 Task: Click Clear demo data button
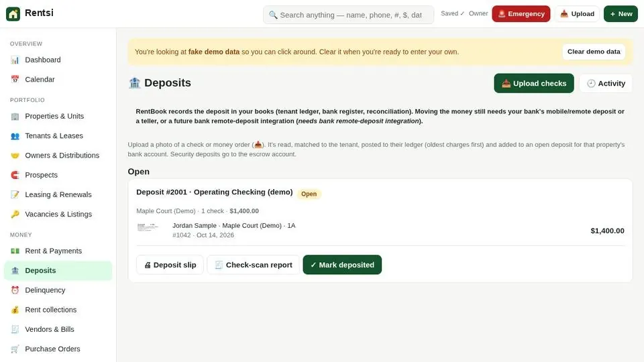point(594,52)
